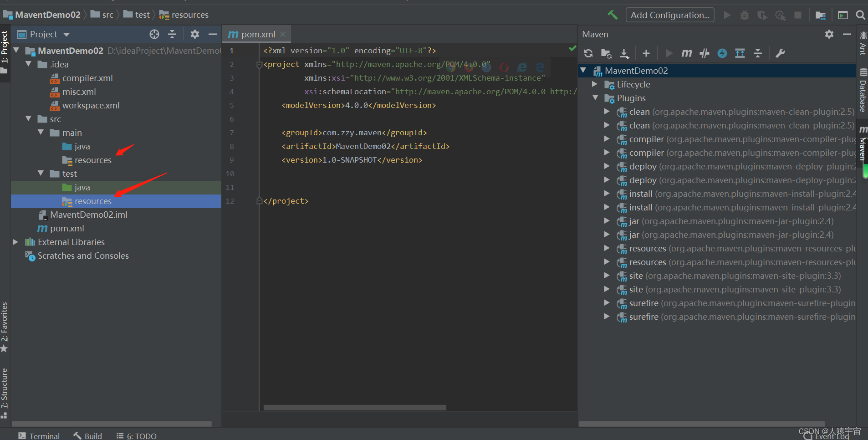Image resolution: width=868 pixels, height=440 pixels.
Task: Select misc.xml file in tree
Action: (x=79, y=92)
